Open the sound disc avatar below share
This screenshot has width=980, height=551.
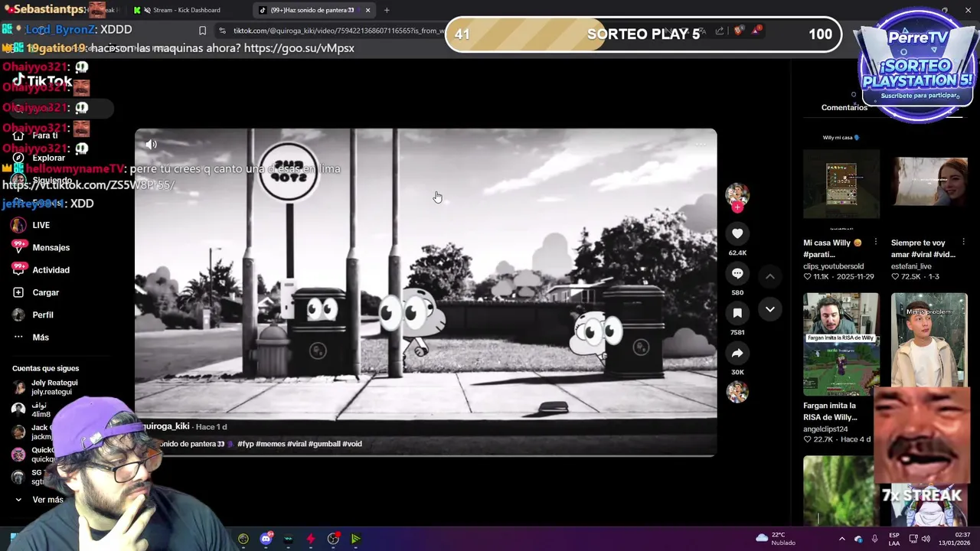coord(737,392)
